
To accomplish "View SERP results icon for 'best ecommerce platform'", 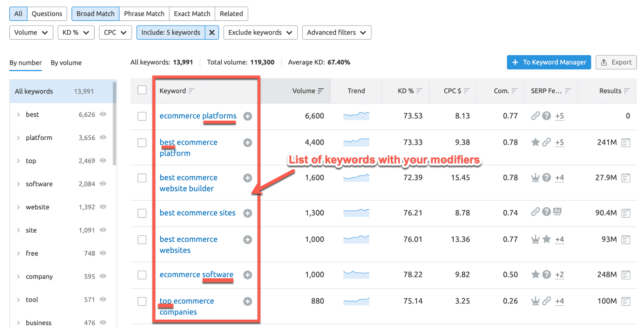I will pyautogui.click(x=626, y=143).
